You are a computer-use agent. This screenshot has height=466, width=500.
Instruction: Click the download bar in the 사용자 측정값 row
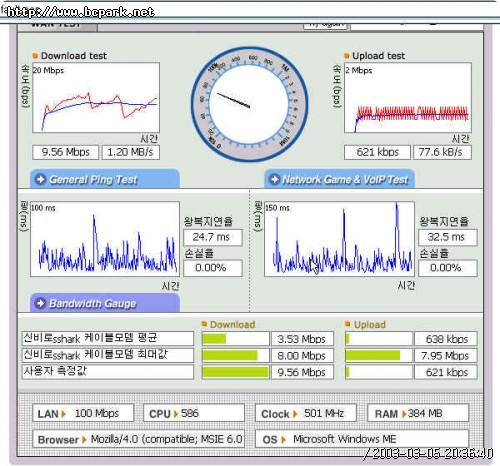tap(235, 372)
